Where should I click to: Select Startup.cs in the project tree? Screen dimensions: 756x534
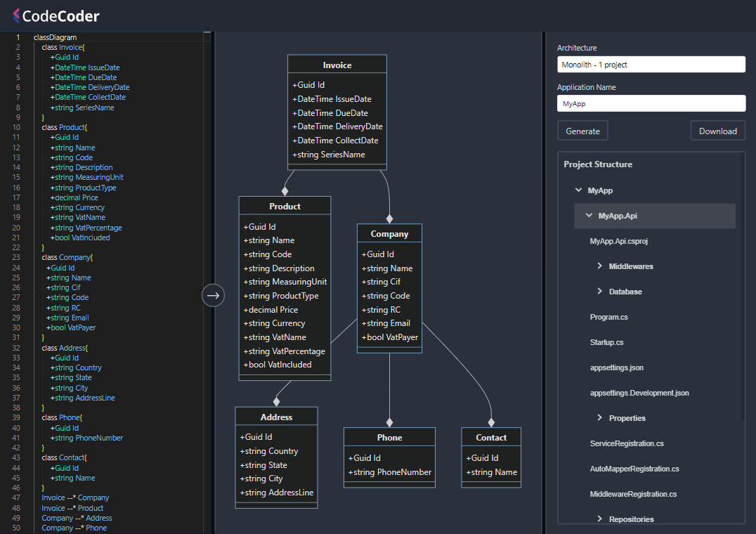point(606,342)
